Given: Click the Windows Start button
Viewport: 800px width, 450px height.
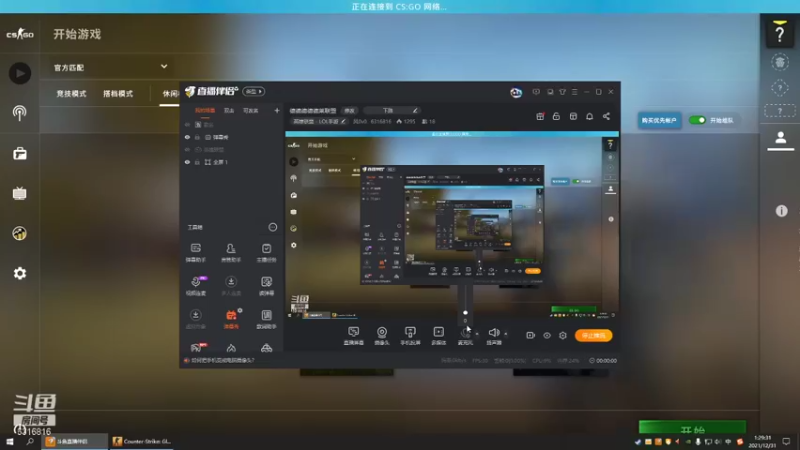Looking at the screenshot, I should pos(10,441).
